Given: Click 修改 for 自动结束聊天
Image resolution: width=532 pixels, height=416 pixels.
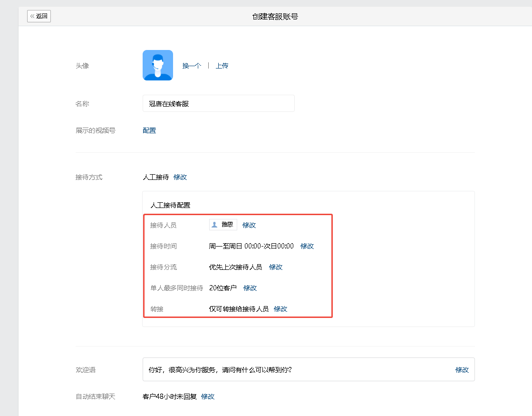Looking at the screenshot, I should (x=208, y=396).
